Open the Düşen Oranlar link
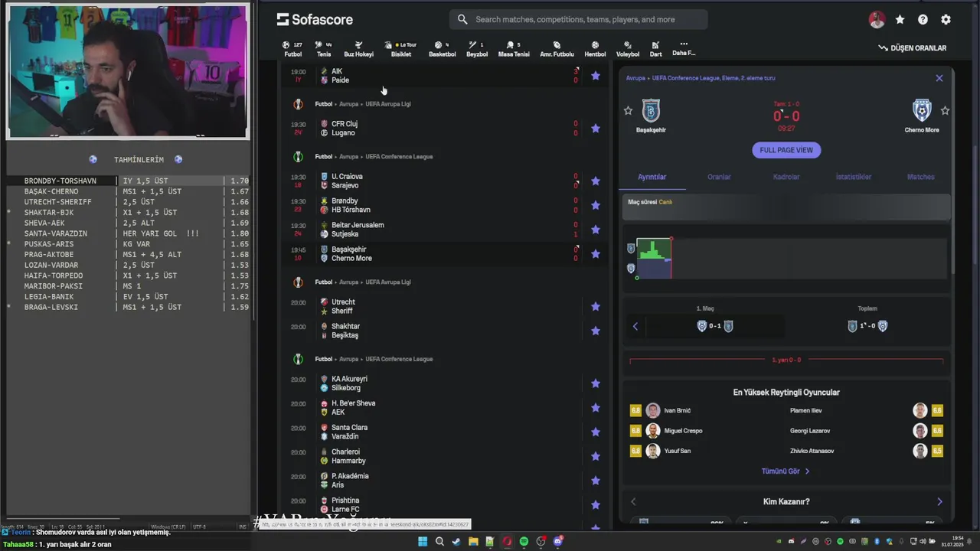 pos(913,48)
